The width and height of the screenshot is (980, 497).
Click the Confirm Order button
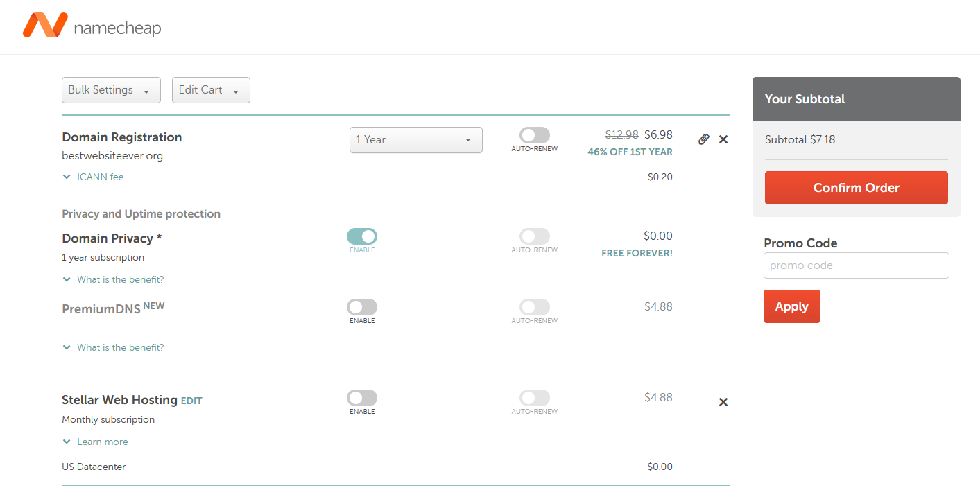(x=856, y=188)
